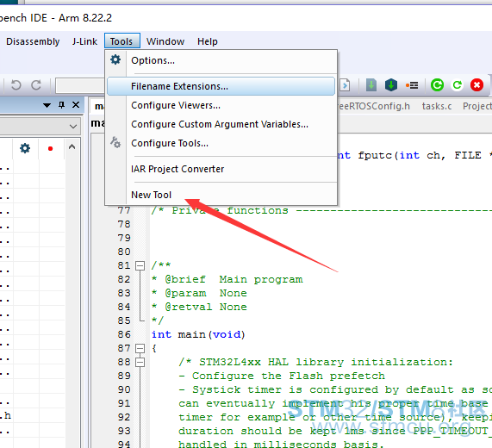Image resolution: width=492 pixels, height=448 pixels.
Task: Click the gear icon beside Options
Action: coord(115,59)
